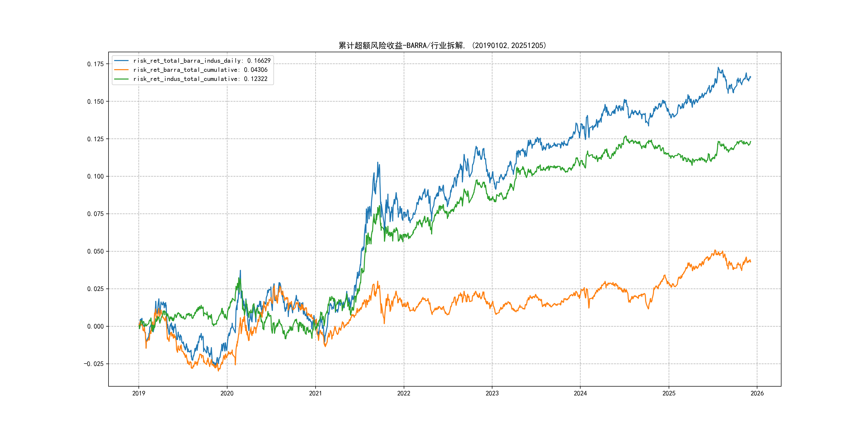Click the 2019 x-axis tick label
The width and height of the screenshot is (868, 434).
click(139, 393)
